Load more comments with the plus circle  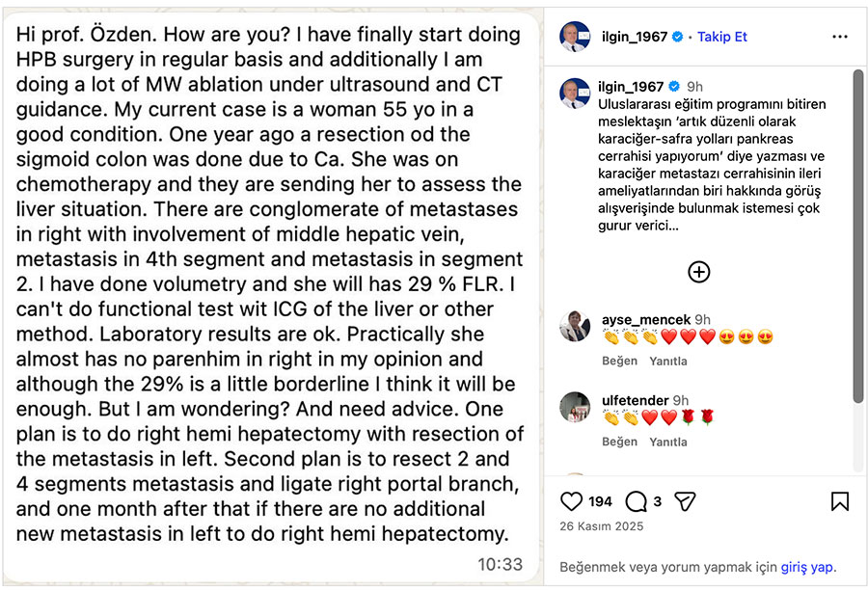coord(698,272)
